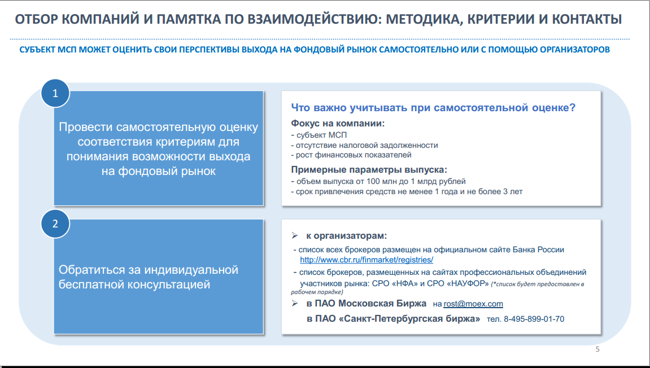Click the blue subtitle 'СУБЪЕКТ МСП МОЖЕТ ОЦЕНИТЬ'
Screen dimensions: 650x368
pyautogui.click(x=315, y=50)
